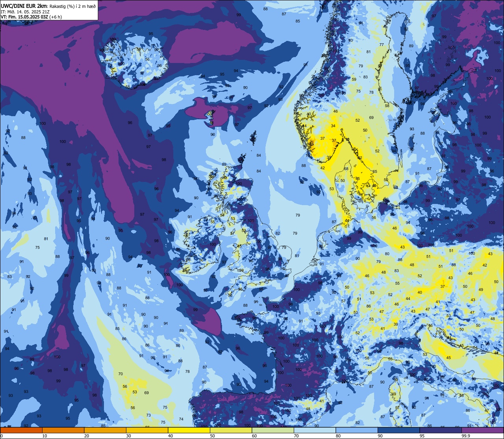Screen dimensions: 504x439
Task: Click the medium blue 80–90 legend swatch
Action: (x=357, y=430)
